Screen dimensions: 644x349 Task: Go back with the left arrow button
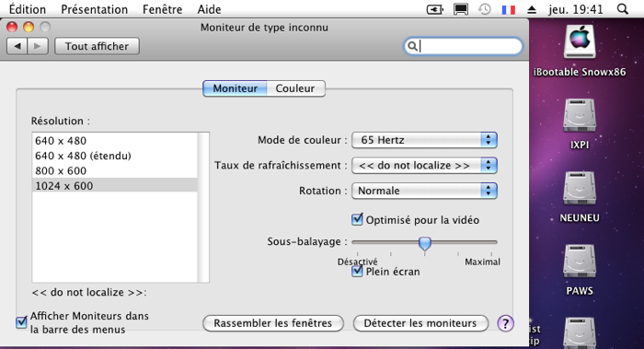click(17, 46)
